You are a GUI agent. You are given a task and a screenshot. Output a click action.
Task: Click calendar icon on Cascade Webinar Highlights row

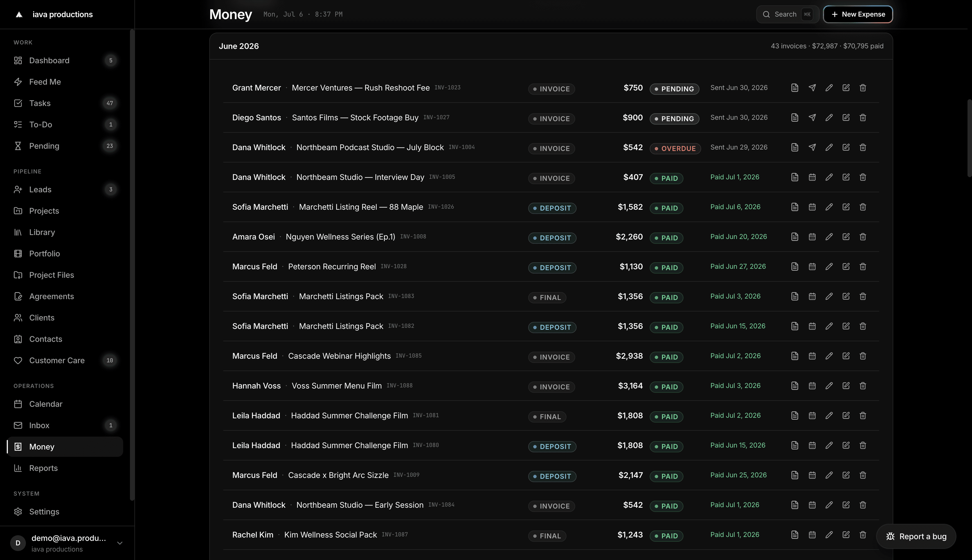click(812, 356)
